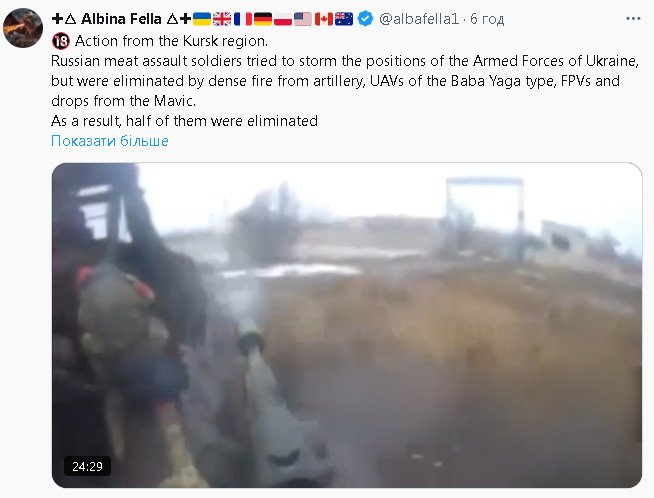Click the 18+ red warning emoji
Screen dimensions: 654x498
tap(61, 41)
